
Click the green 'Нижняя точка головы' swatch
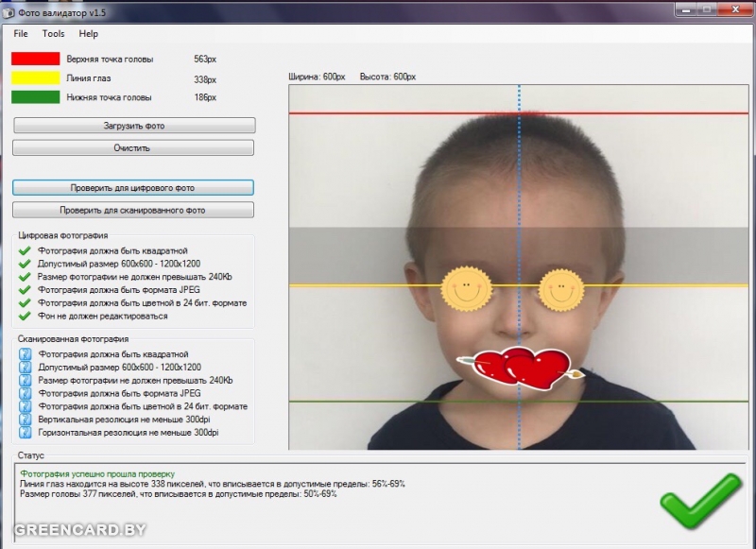coord(35,97)
